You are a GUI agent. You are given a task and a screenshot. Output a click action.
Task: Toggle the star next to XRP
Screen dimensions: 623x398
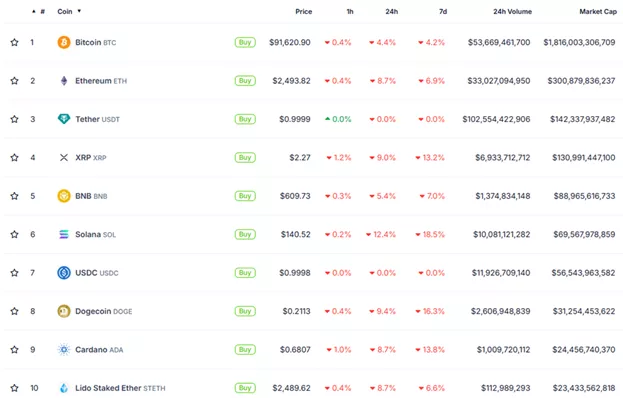pyautogui.click(x=14, y=158)
